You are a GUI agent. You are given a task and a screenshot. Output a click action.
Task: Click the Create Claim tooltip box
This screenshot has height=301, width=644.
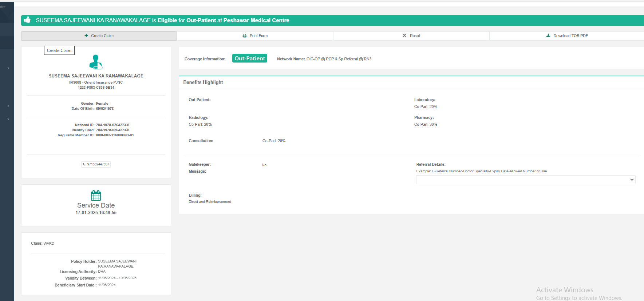59,51
